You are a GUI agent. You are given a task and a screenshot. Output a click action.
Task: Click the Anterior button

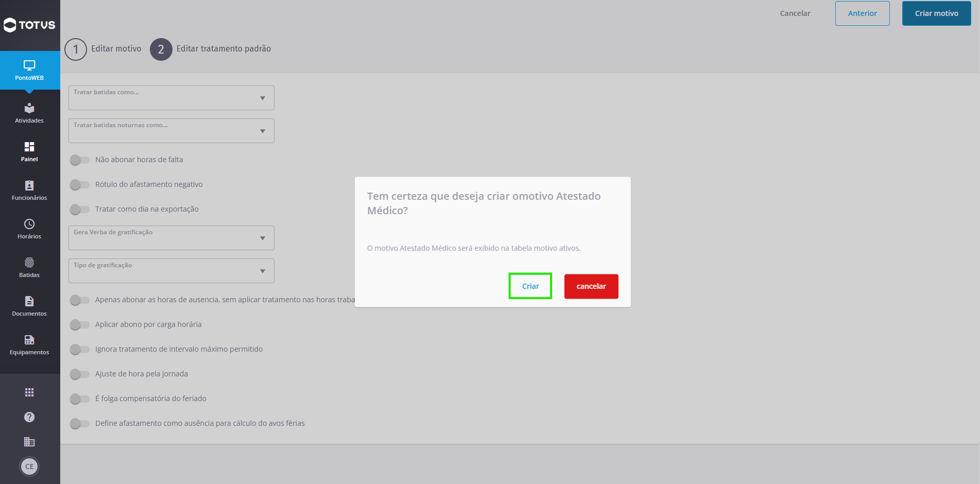(863, 13)
